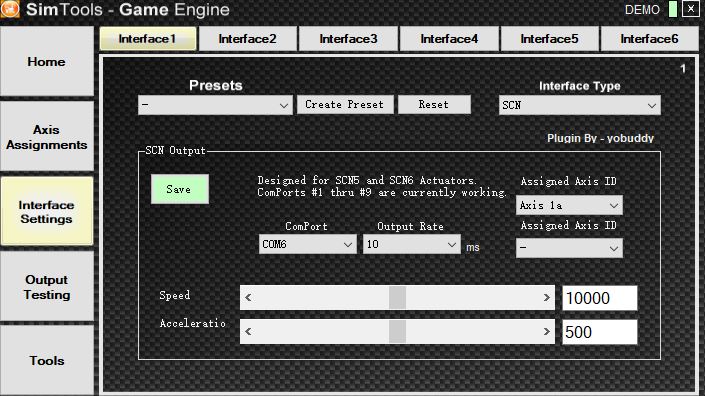
Task: Open the Interface Settings section
Action: pos(47,211)
